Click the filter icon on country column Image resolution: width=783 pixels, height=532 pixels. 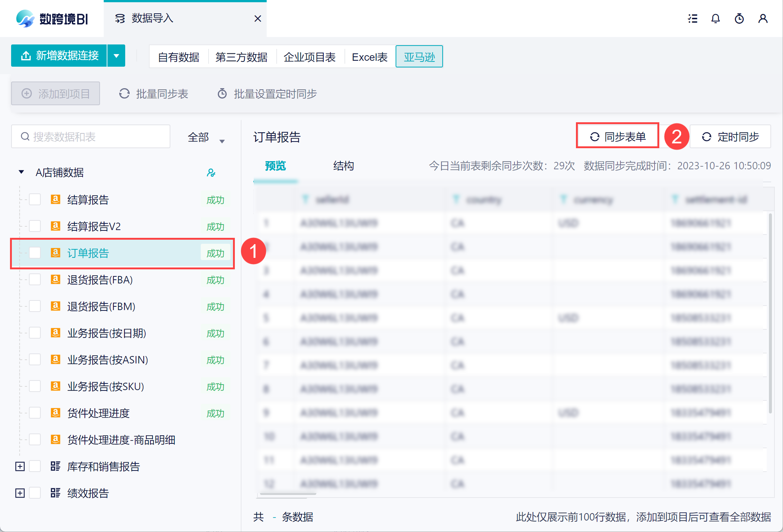click(456, 200)
